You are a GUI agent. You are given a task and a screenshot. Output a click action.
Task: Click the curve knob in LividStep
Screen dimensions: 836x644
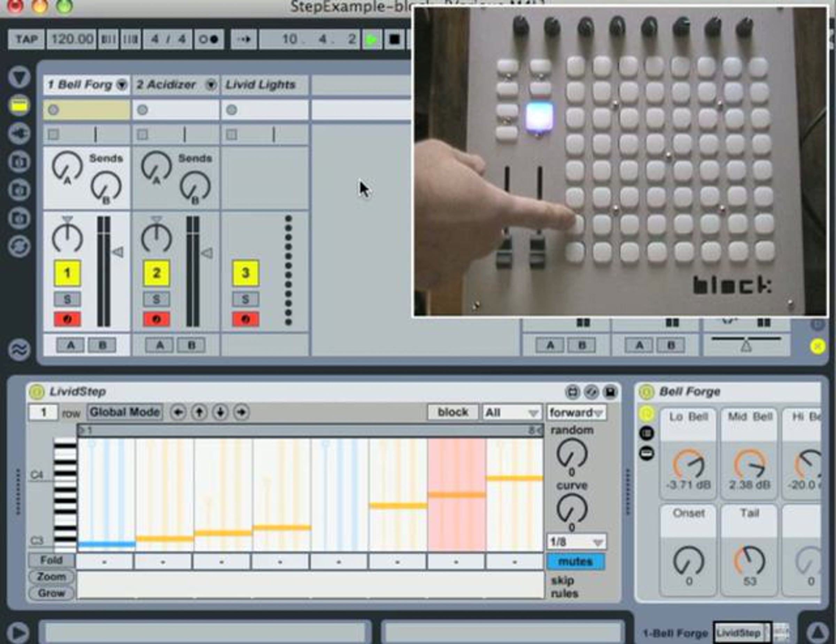(x=572, y=509)
